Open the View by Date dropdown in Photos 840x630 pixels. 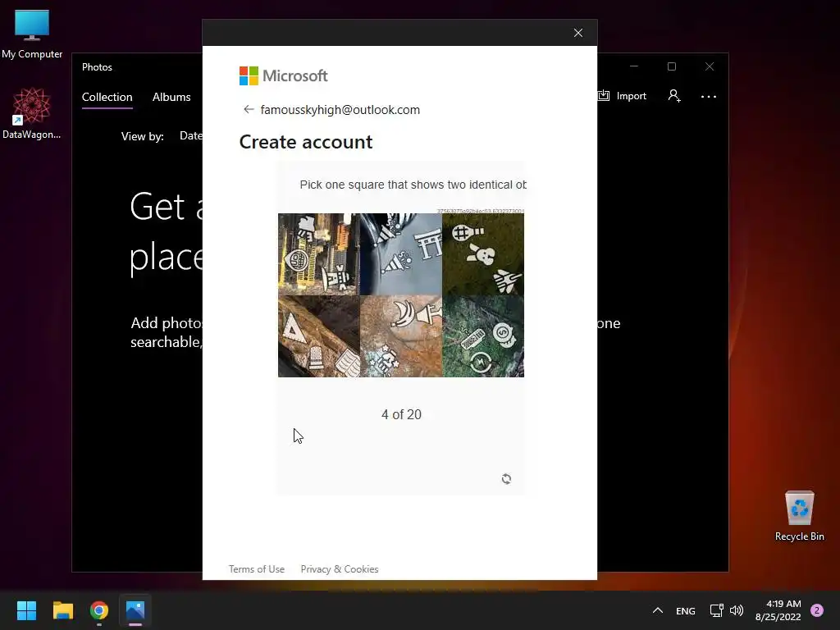click(190, 136)
